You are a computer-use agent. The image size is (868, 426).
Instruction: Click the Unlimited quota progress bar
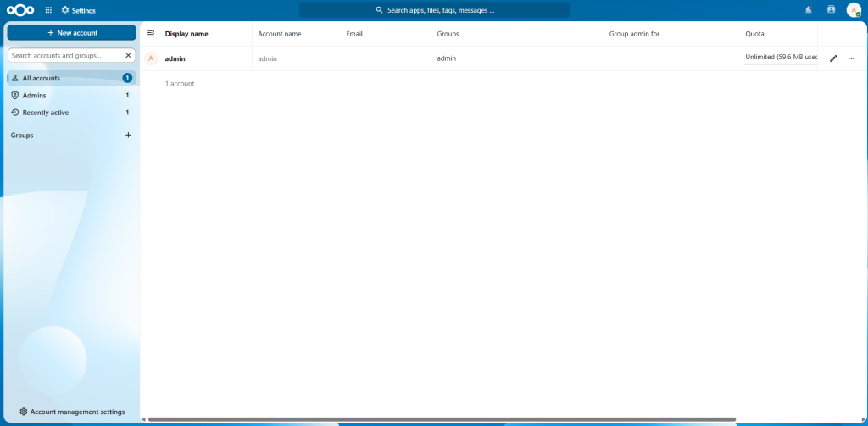coord(781,64)
